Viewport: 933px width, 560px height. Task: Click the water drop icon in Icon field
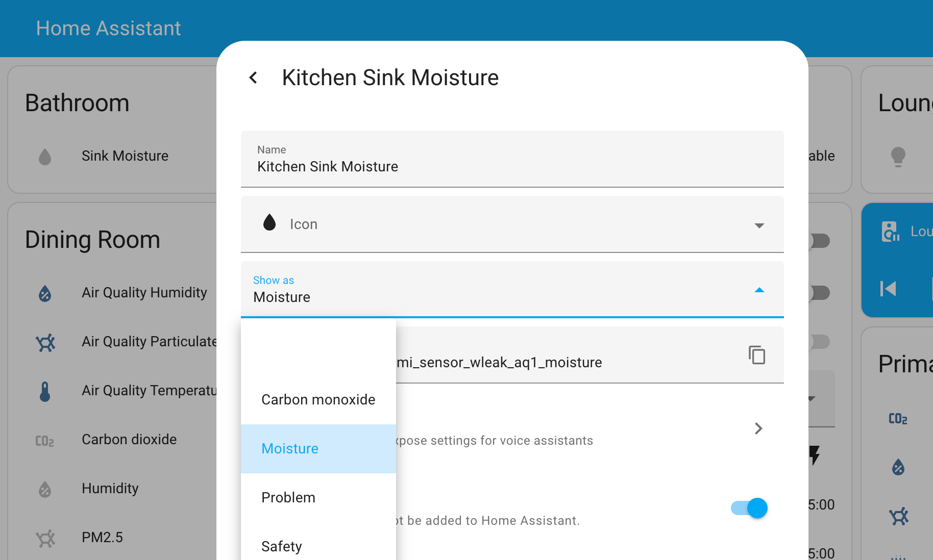click(x=269, y=223)
